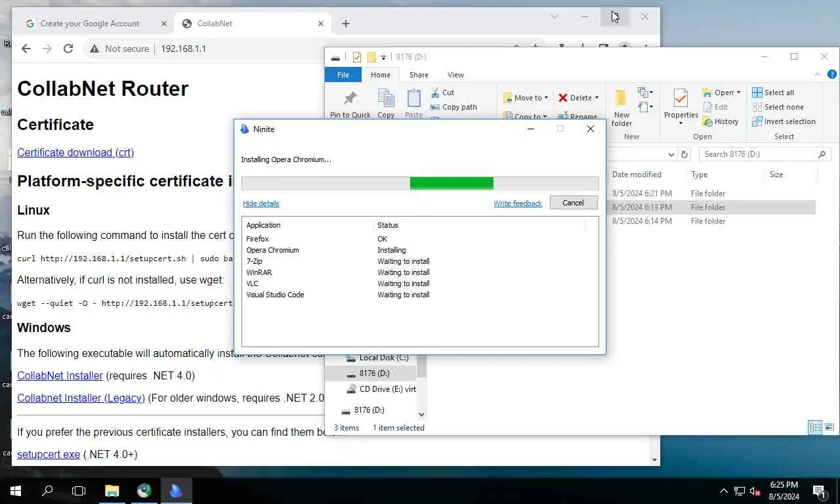Click the CollabNet Installer link

60,375
